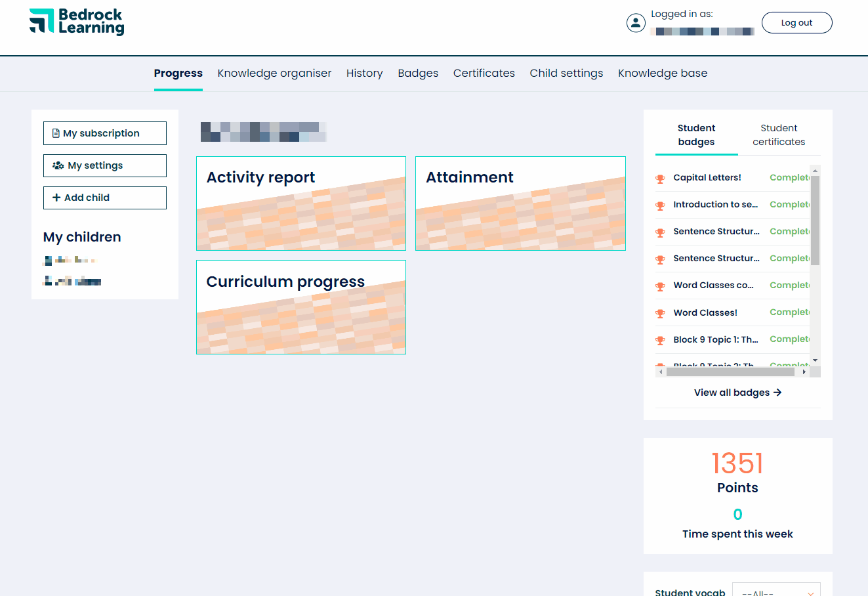This screenshot has width=868, height=596.
Task: Open the Student vocab --All-- dropdown
Action: coord(776,591)
